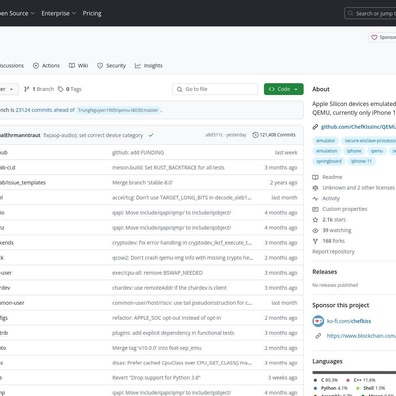Expand the Enterprise menu
This screenshot has height=396, width=396.
pos(59,13)
